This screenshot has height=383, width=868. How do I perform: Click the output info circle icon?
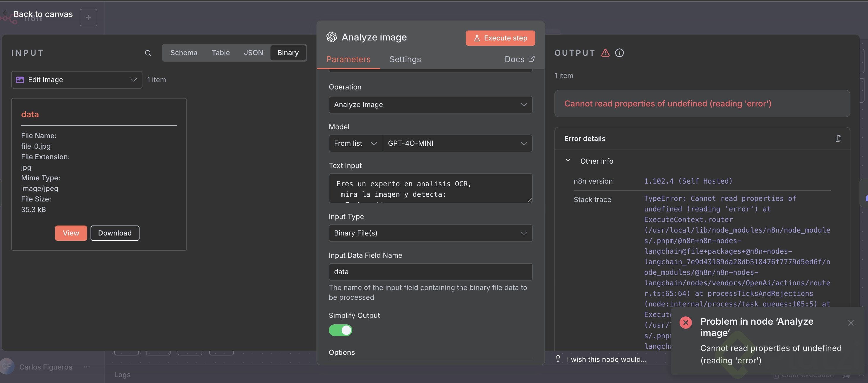click(x=619, y=53)
